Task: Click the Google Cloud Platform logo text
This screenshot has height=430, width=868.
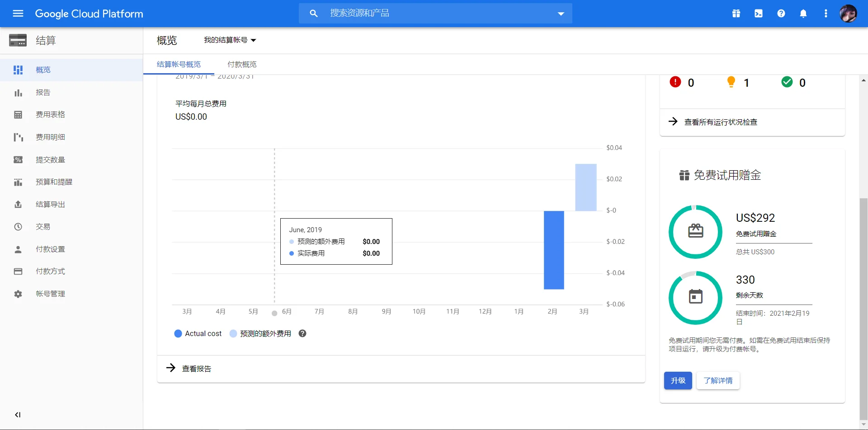Action: (x=89, y=14)
